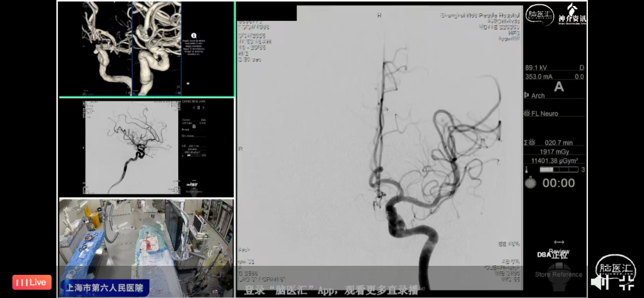Click the 020.7 min fluoro time value
This screenshot has height=298, width=644.
[559, 143]
